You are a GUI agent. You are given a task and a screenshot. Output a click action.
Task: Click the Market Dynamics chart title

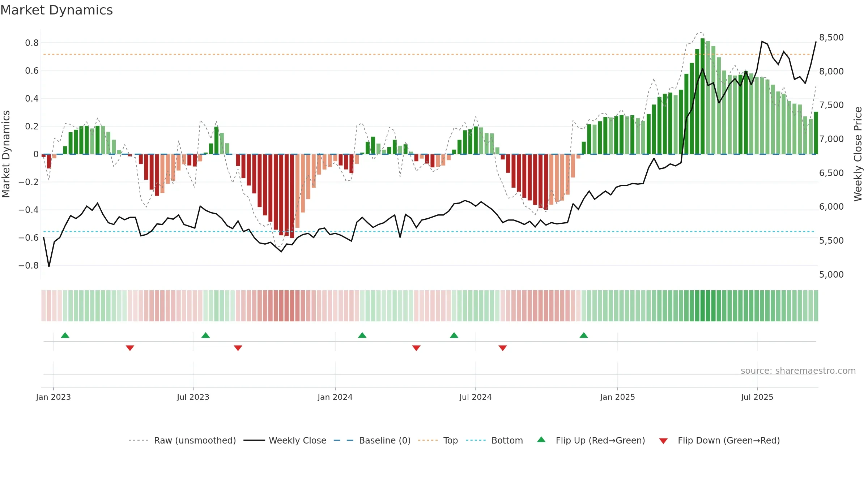pos(56,10)
